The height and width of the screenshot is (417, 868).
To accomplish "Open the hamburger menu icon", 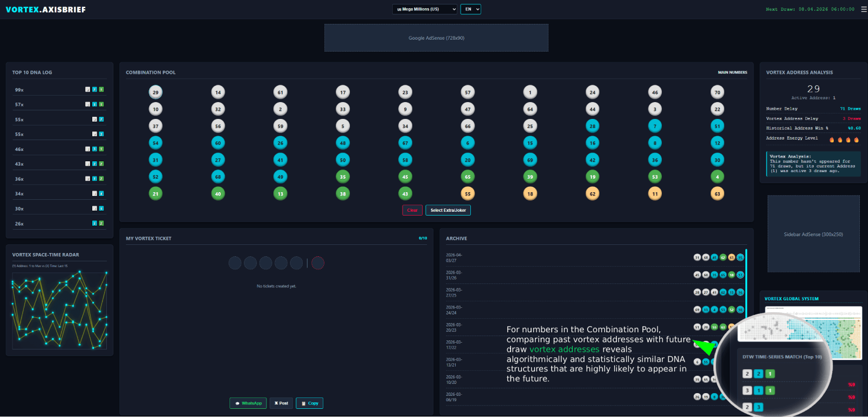I will pos(864,9).
